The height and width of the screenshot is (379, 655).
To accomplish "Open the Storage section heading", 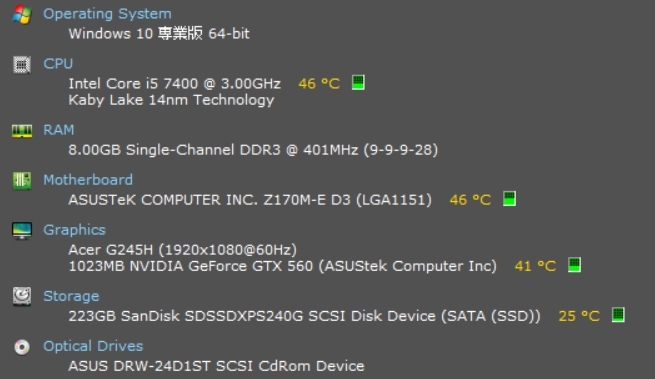I will 71,296.
